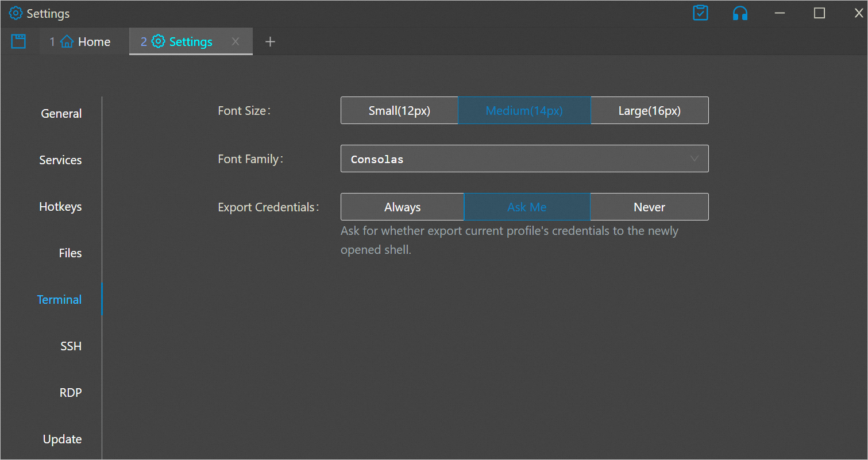The height and width of the screenshot is (460, 868).
Task: Click the Settings gear icon in the title bar
Action: click(16, 13)
